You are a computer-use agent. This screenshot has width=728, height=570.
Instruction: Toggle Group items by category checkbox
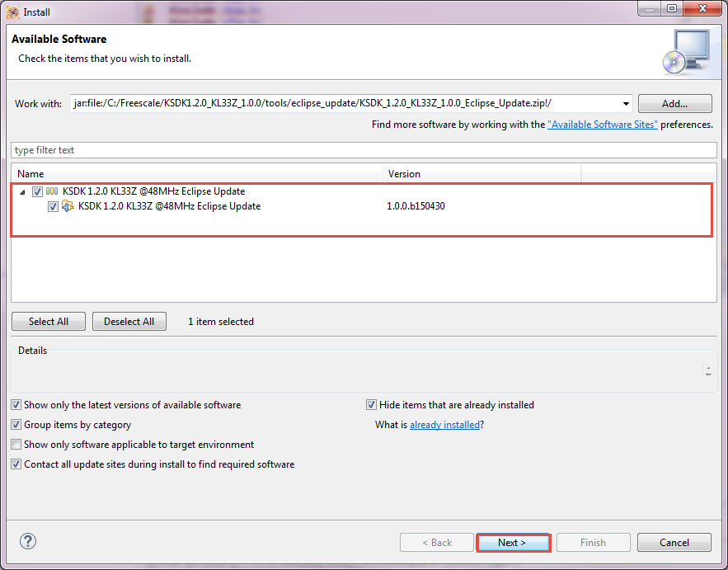16,425
